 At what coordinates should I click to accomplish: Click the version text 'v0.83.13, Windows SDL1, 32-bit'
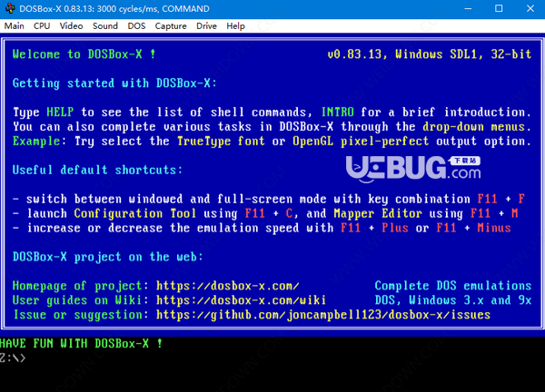[430, 54]
